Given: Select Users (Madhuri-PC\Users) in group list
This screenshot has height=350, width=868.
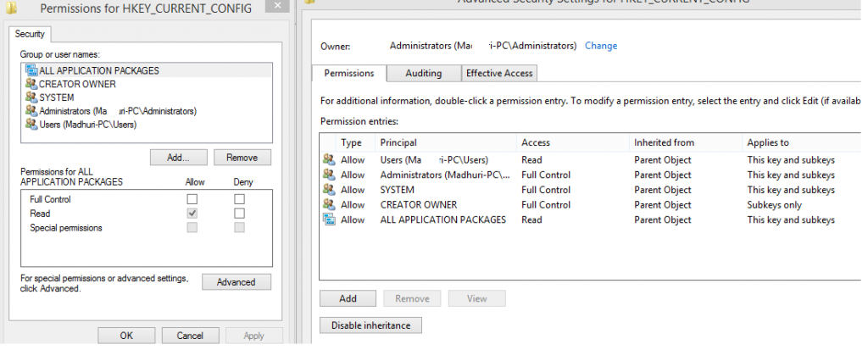Looking at the screenshot, I should [88, 125].
